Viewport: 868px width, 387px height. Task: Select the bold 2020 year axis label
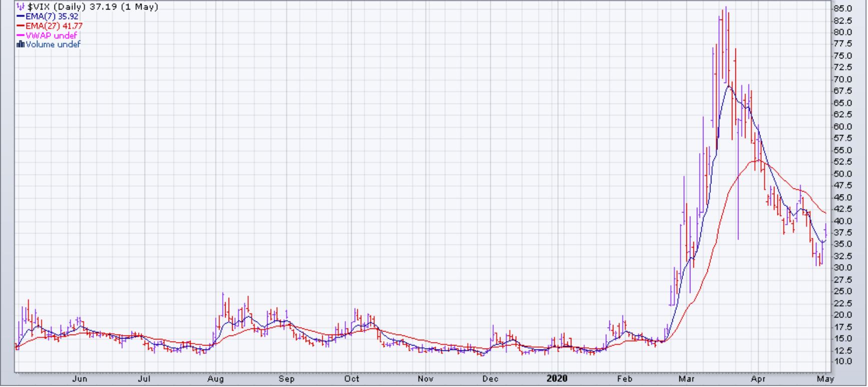point(557,378)
